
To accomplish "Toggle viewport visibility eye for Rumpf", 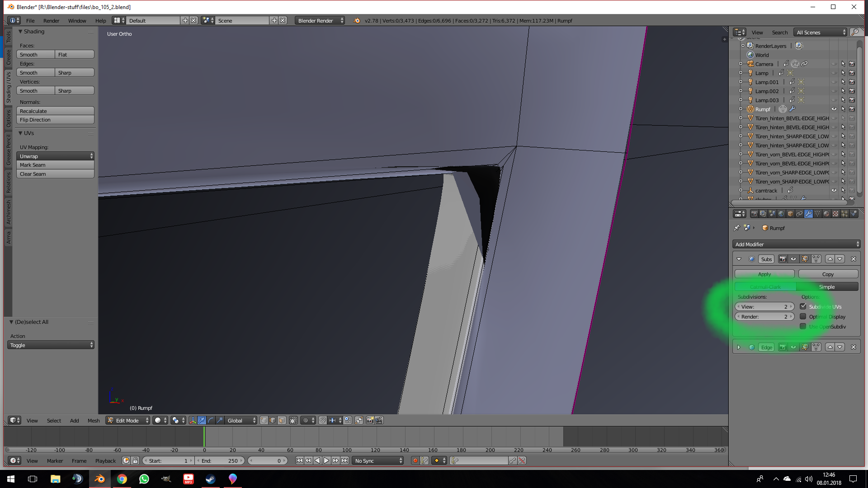I will click(x=834, y=109).
